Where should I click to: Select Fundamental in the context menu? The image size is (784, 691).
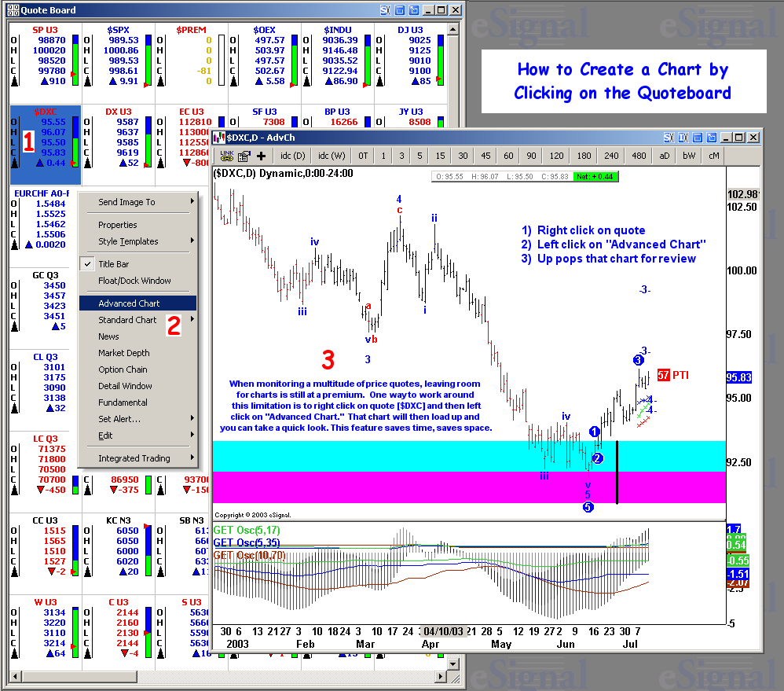tap(137, 402)
